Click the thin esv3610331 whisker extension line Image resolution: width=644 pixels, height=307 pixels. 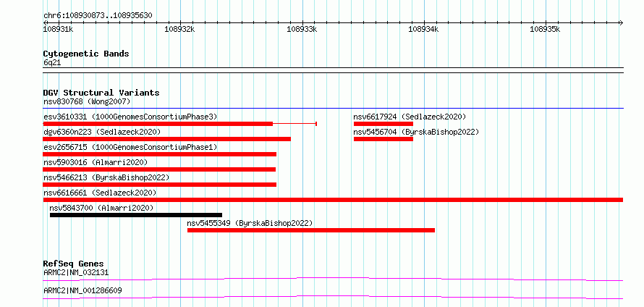coord(295,123)
